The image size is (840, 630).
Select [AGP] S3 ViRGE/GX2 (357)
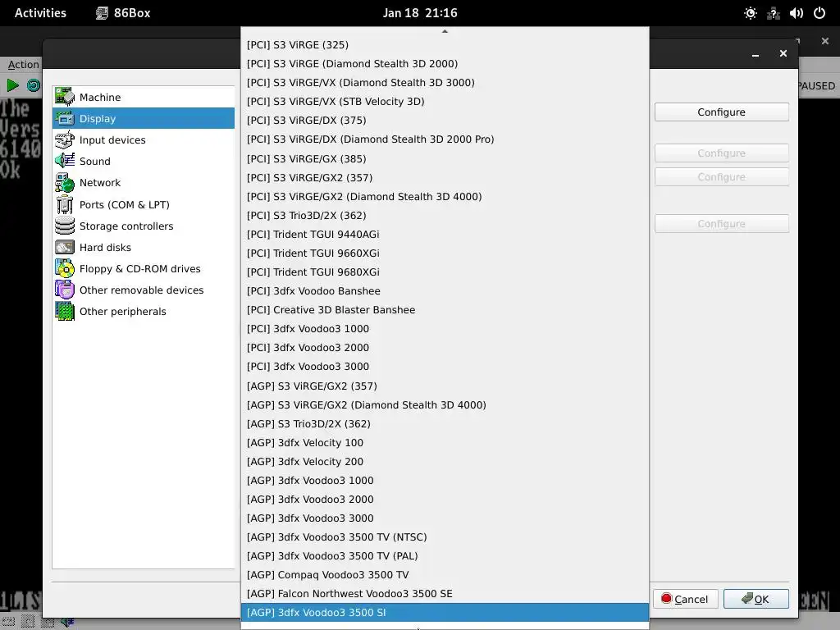click(445, 386)
